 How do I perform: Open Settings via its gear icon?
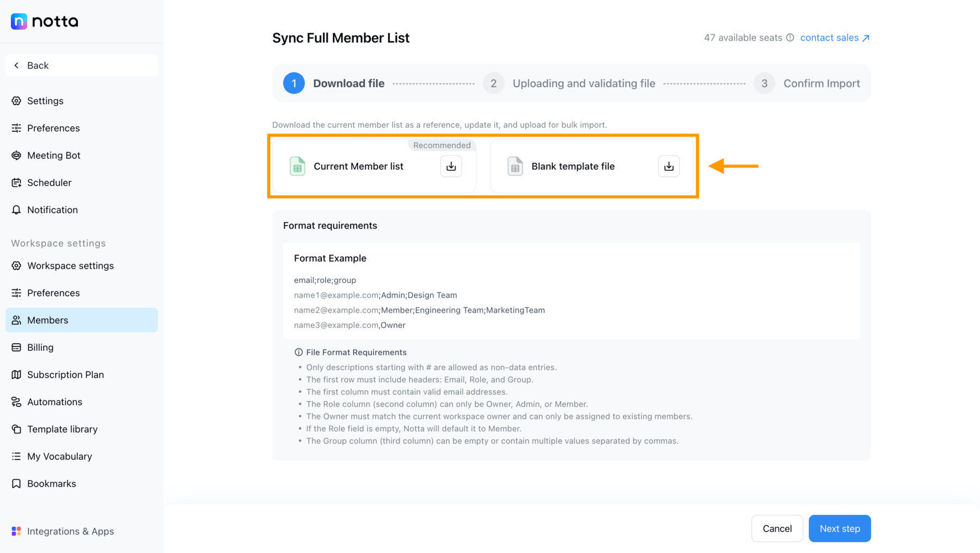click(x=16, y=101)
